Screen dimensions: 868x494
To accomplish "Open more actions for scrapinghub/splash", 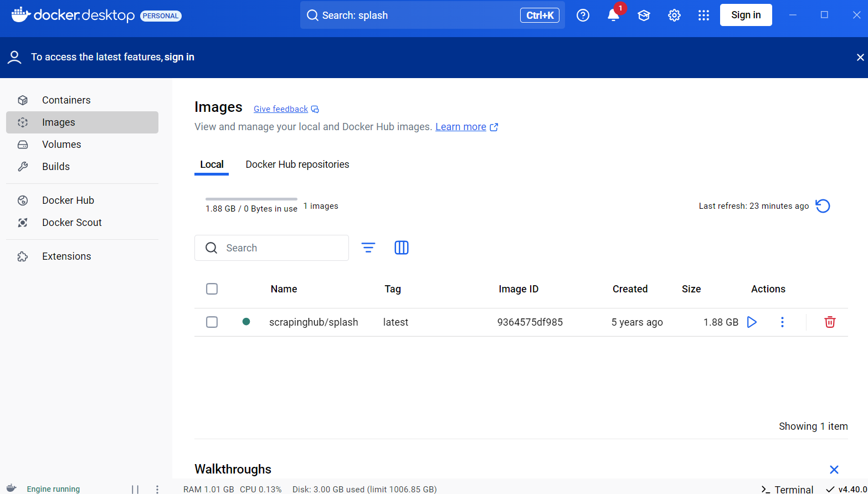I will click(x=782, y=322).
